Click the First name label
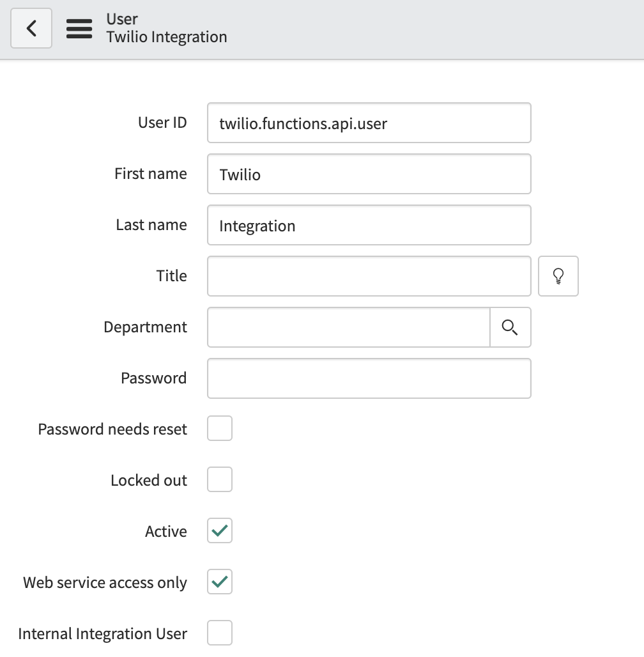This screenshot has height=657, width=644. click(x=151, y=173)
